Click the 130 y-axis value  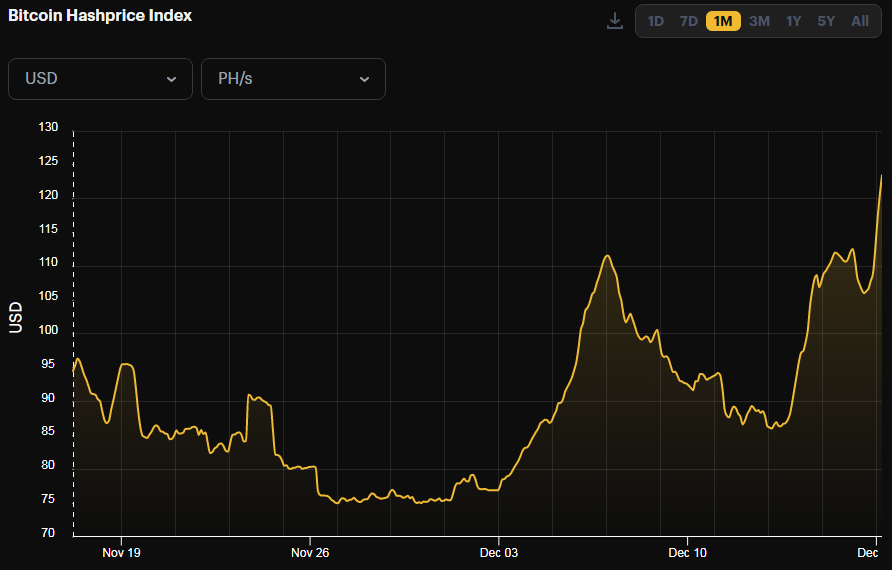[x=48, y=127]
